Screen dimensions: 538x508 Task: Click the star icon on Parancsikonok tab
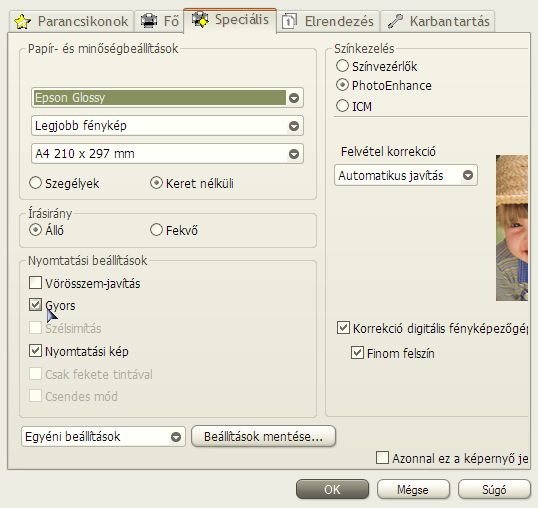22,22
